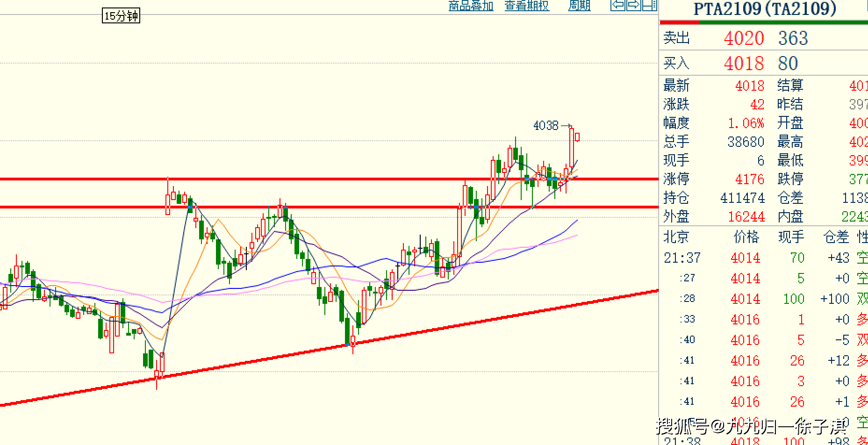This screenshot has height=445, width=868.
Task: Click the right arrow navigation icon
Action: tap(633, 5)
